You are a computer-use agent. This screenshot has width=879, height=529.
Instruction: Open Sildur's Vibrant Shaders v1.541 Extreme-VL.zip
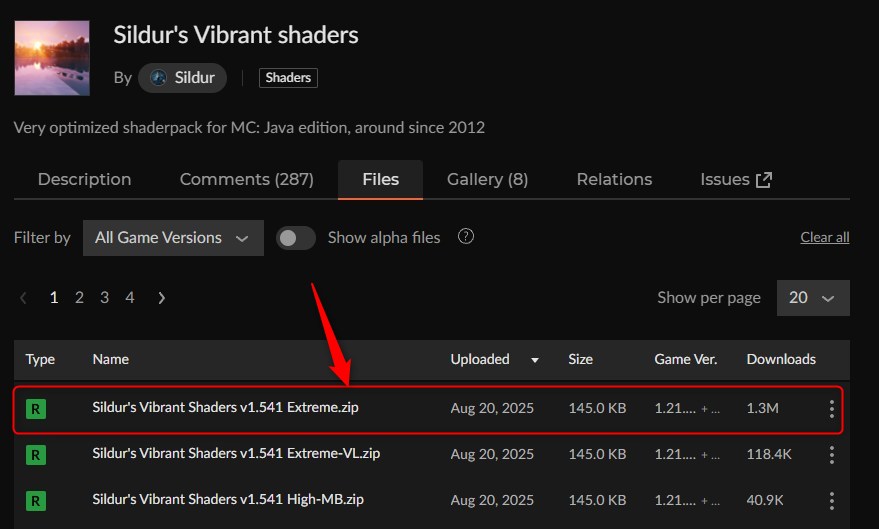point(236,453)
